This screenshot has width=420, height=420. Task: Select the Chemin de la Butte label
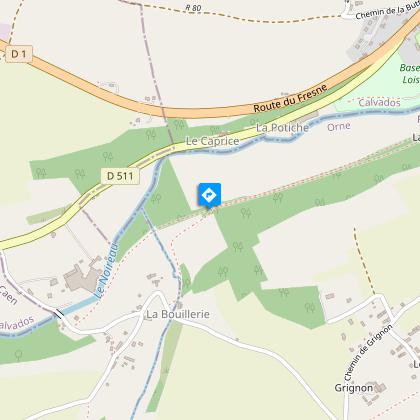tap(387, 11)
